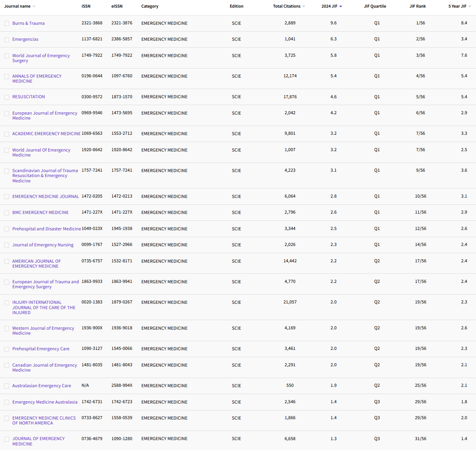Click the Edition column header
The height and width of the screenshot is (450, 476).
point(236,6)
